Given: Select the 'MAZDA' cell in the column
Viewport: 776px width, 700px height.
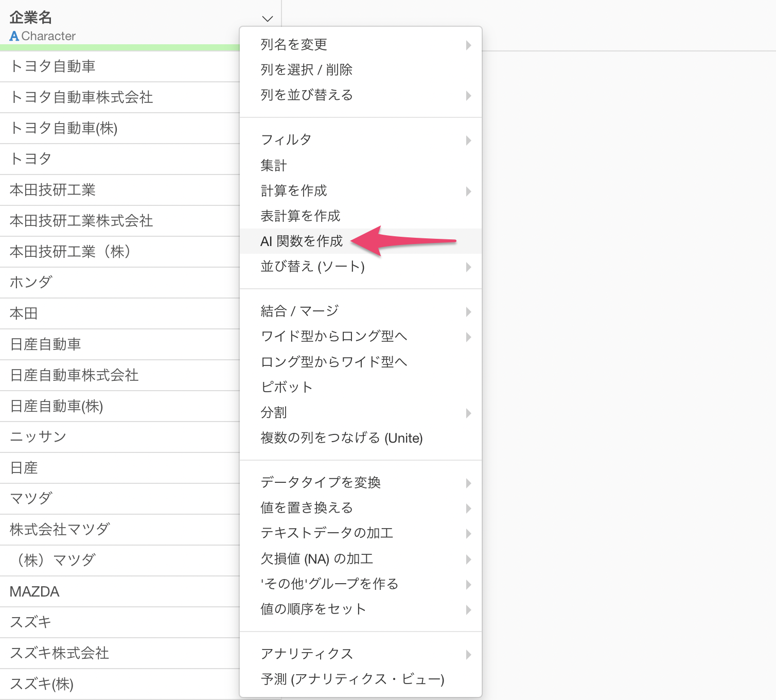Looking at the screenshot, I should pos(34,592).
